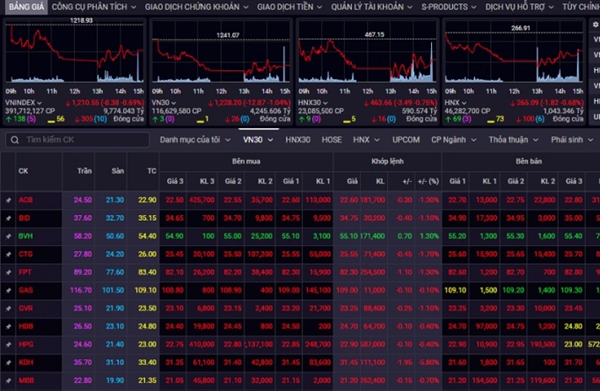Pin the MBB stock row

click(8, 380)
